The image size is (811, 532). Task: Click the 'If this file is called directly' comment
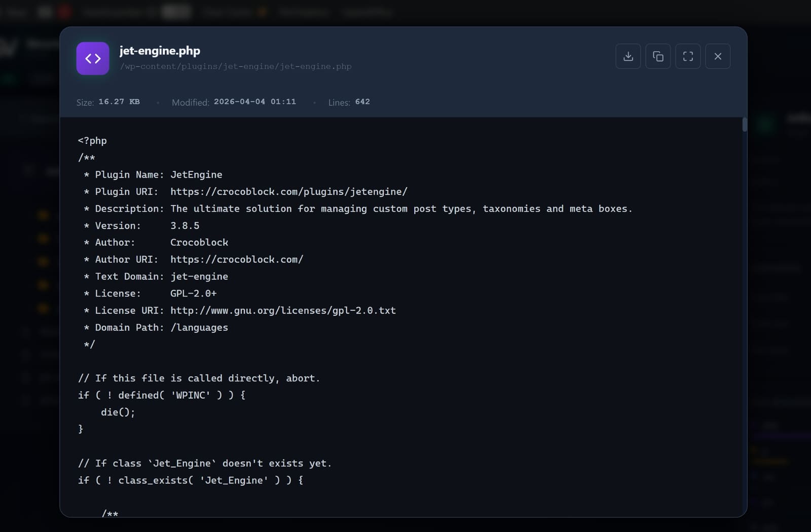coord(199,378)
